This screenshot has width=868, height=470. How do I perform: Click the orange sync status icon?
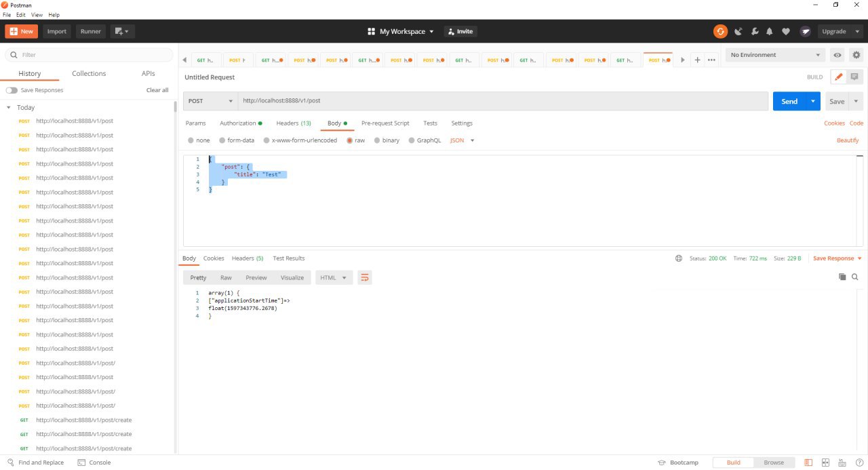[720, 31]
